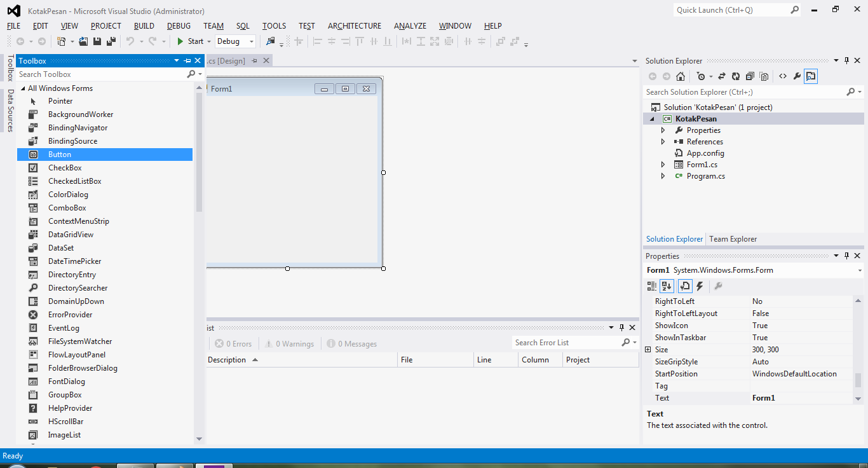This screenshot has width=868, height=468.
Task: Expand the References node
Action: click(663, 142)
